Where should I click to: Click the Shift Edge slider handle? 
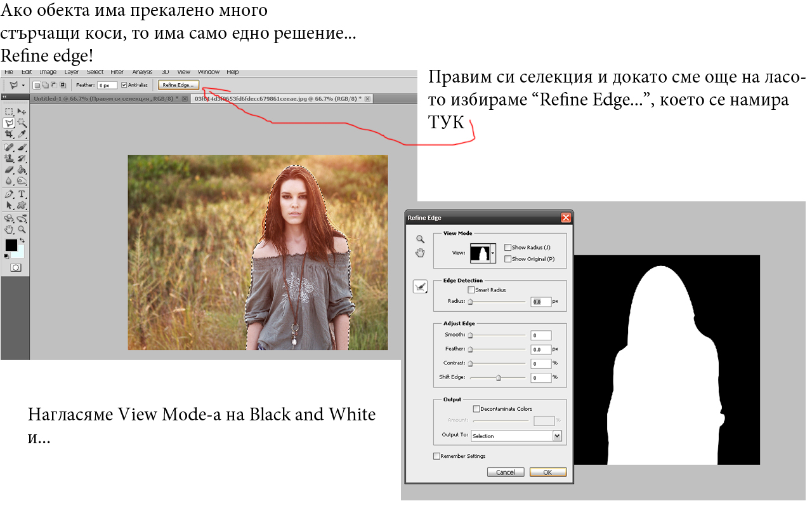(x=499, y=378)
